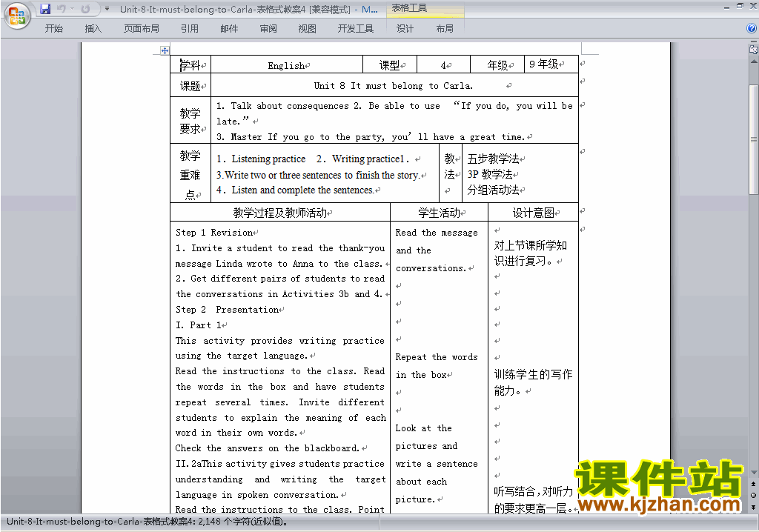The height and width of the screenshot is (532, 759).
Task: Click the 'English' table cell
Action: [287, 65]
